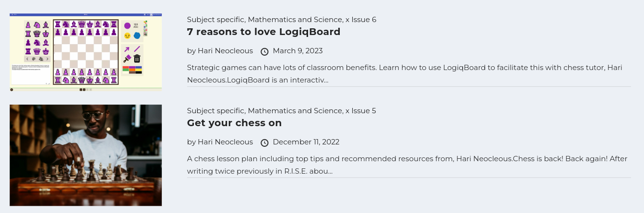
Task: Click the clock icon beside December 11, 2022
Action: pyautogui.click(x=264, y=142)
